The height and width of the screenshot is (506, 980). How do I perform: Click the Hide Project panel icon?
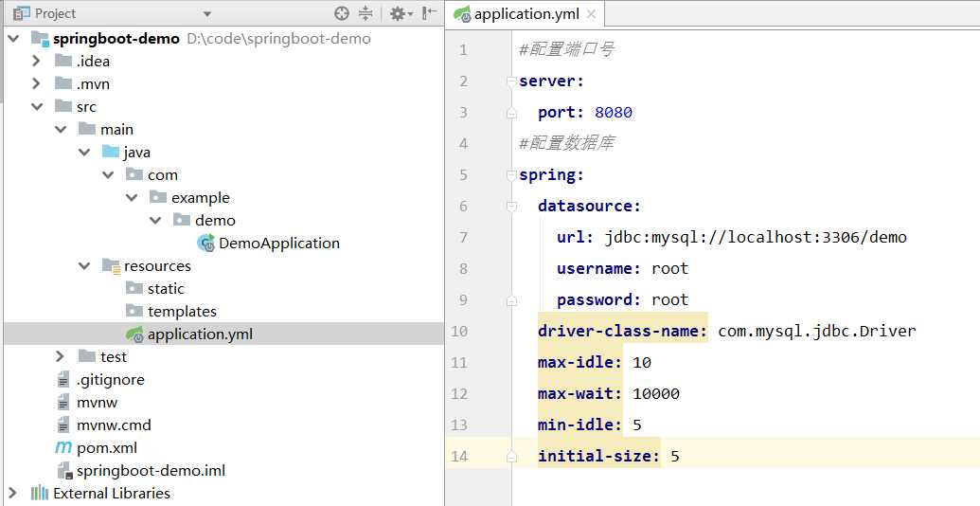(429, 13)
